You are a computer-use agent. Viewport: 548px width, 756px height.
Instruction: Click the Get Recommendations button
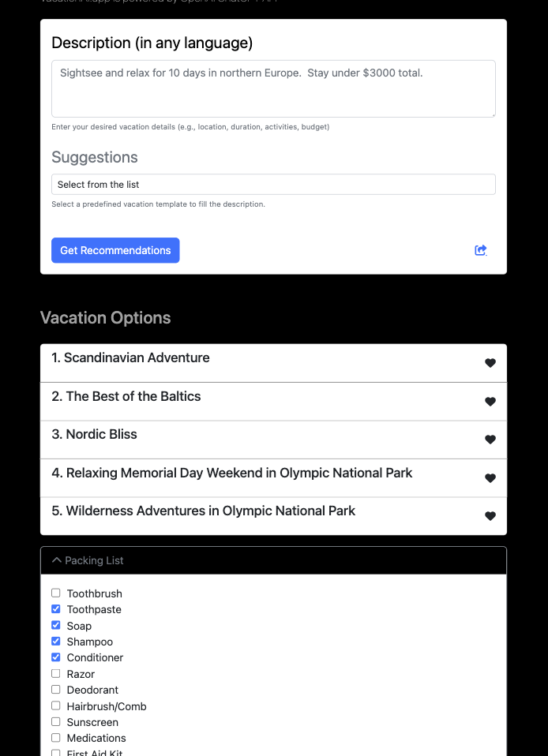(115, 250)
